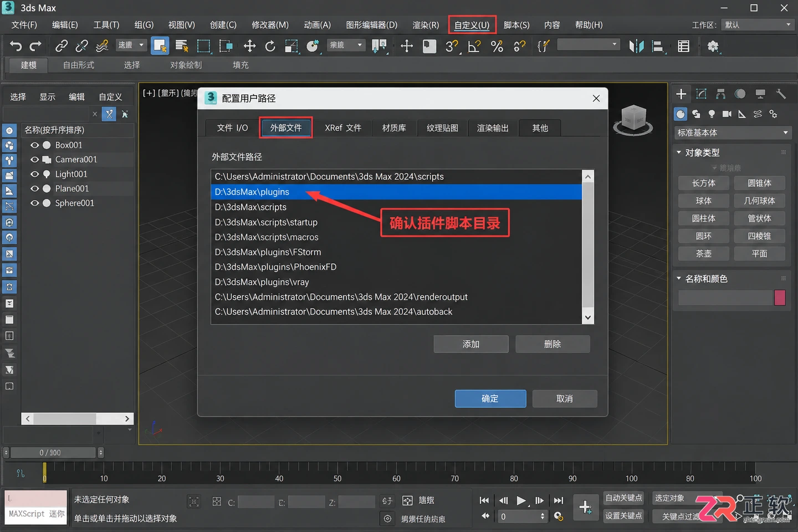This screenshot has height=532, width=798.
Task: Open the workspace 默认 dropdown
Action: 758,25
